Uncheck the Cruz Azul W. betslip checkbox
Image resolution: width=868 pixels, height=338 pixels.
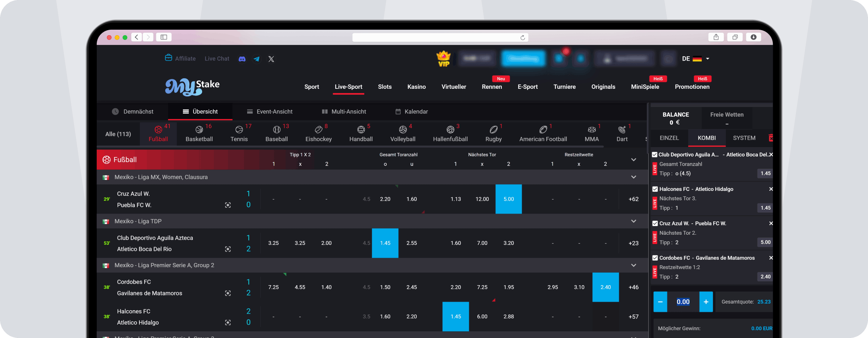pos(655,223)
